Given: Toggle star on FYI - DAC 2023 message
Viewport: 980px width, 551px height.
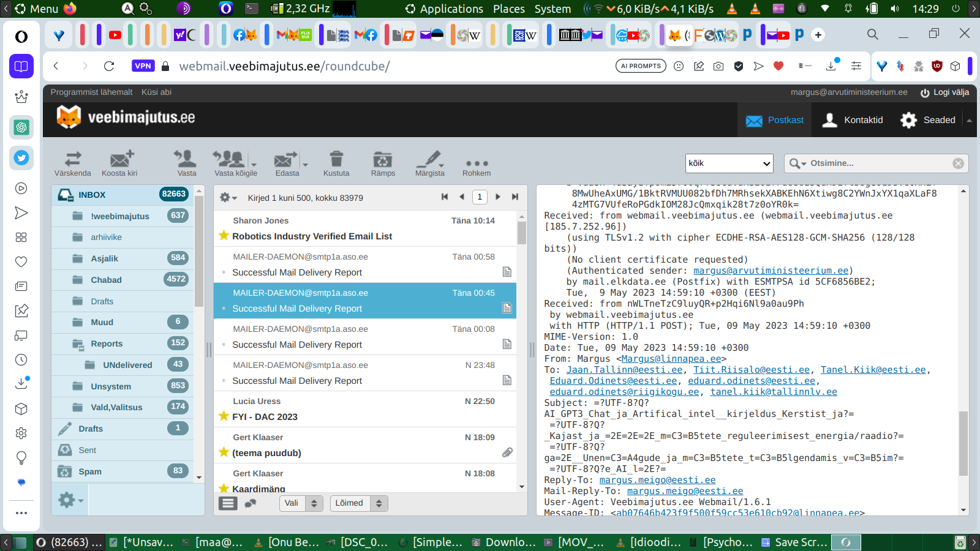Looking at the screenshot, I should 224,416.
